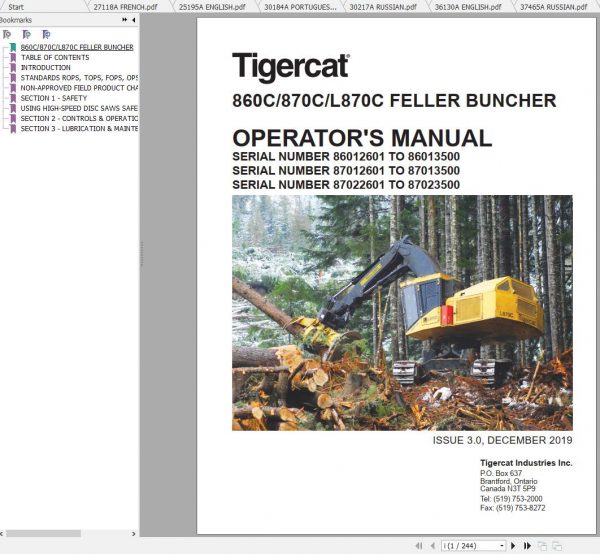Jump to the last page
This screenshot has width=600, height=554.
click(x=527, y=546)
